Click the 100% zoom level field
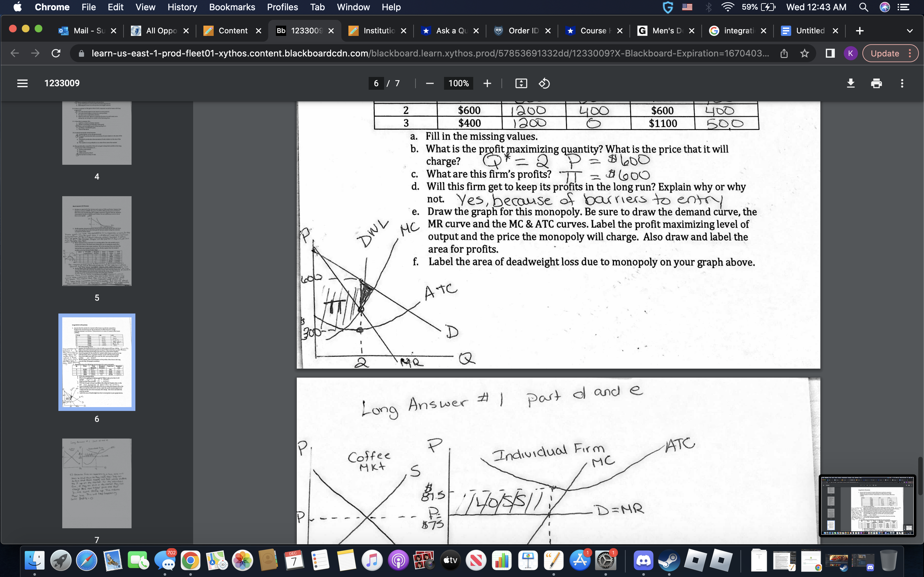 pyautogui.click(x=458, y=83)
